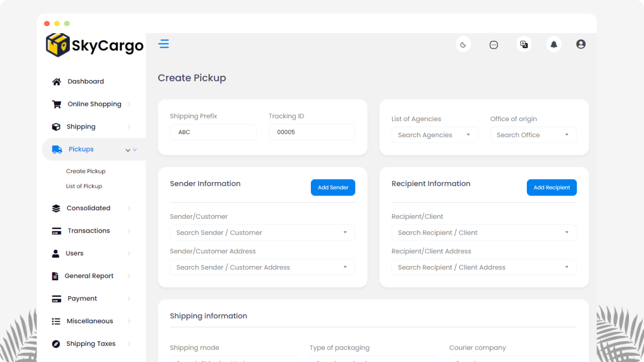
Task: Open the notifications bell
Action: pyautogui.click(x=553, y=44)
